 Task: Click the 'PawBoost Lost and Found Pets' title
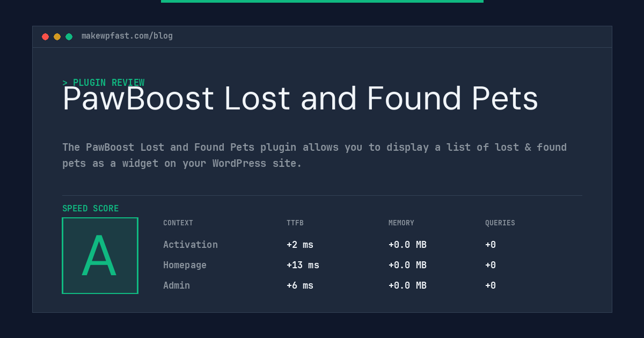300,99
